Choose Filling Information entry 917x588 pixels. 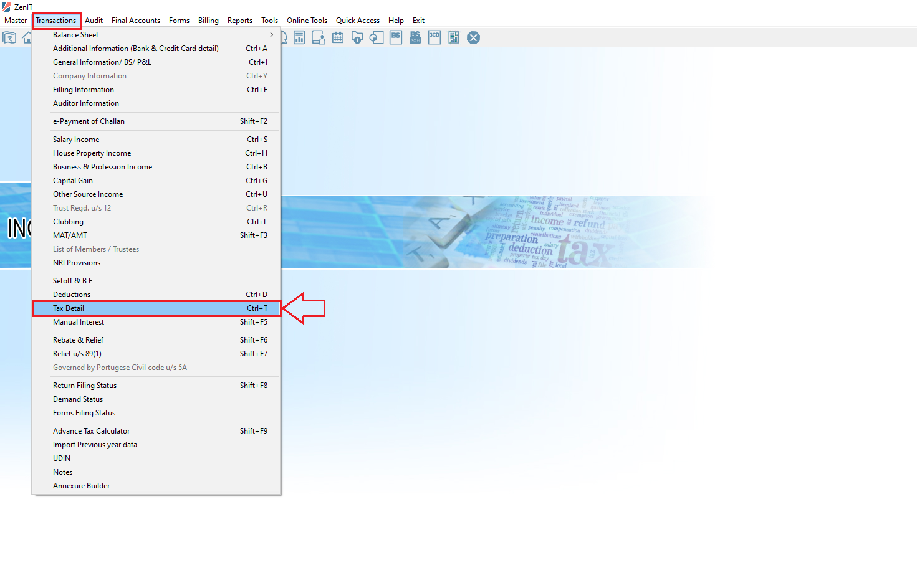(x=156, y=90)
